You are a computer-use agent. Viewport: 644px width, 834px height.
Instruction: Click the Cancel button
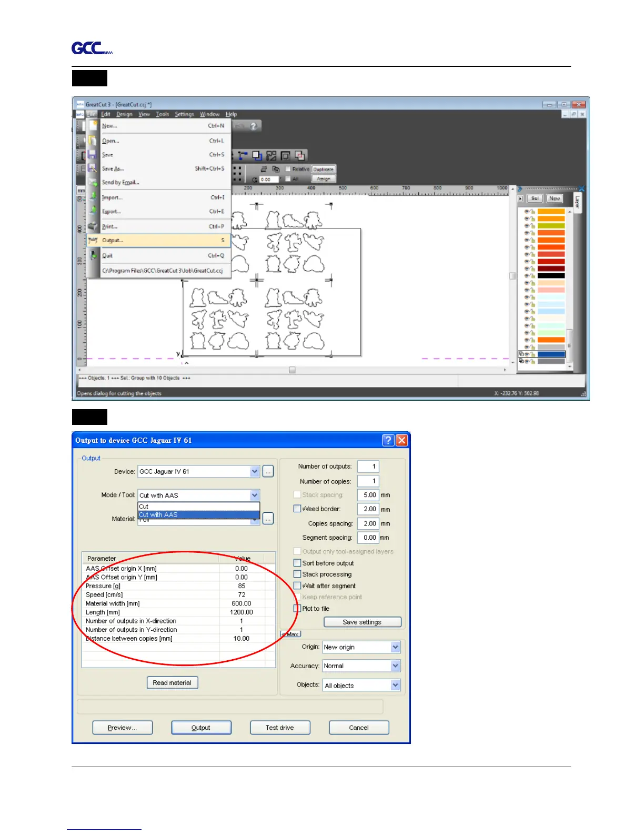(359, 728)
